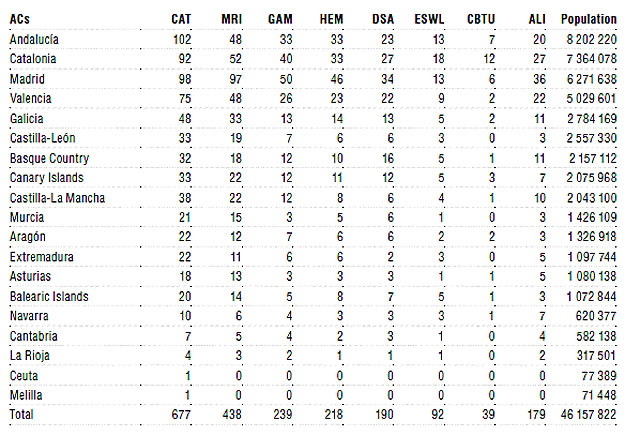Select the Melilla population 71 448
Image resolution: width=625 pixels, height=436 pixels.
[x=599, y=395]
